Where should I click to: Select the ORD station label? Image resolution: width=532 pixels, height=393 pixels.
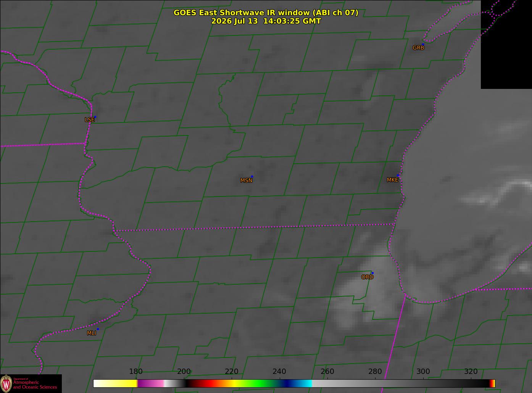(367, 277)
